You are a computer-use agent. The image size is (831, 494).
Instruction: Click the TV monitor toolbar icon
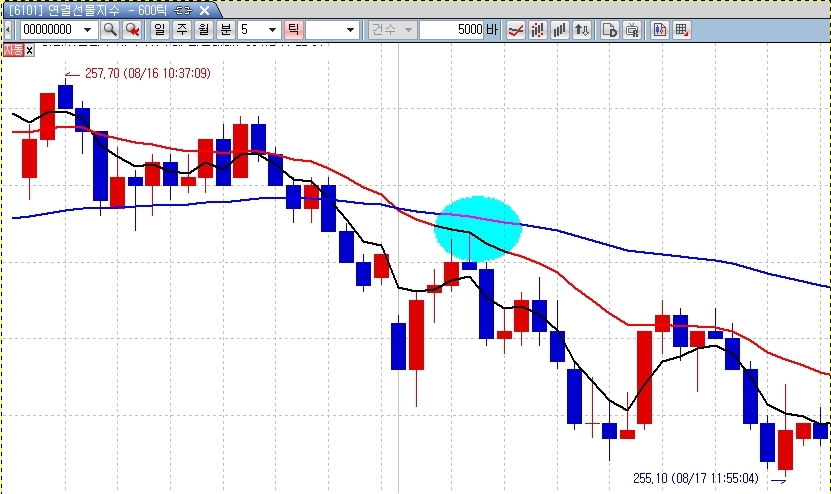click(631, 30)
